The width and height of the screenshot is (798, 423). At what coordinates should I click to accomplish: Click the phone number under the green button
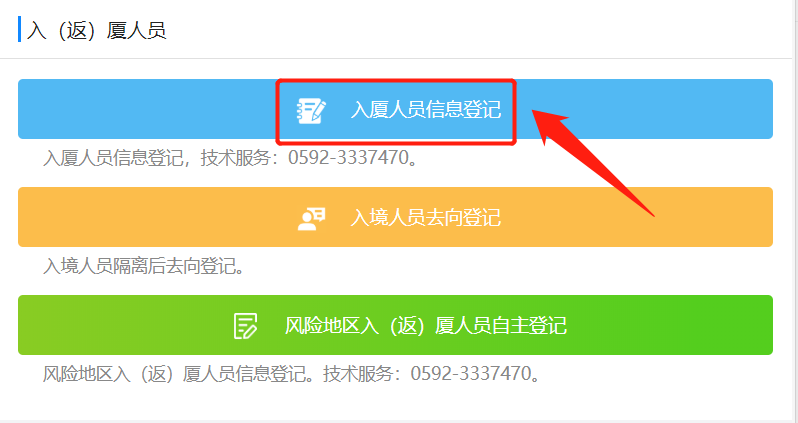[x=471, y=373]
